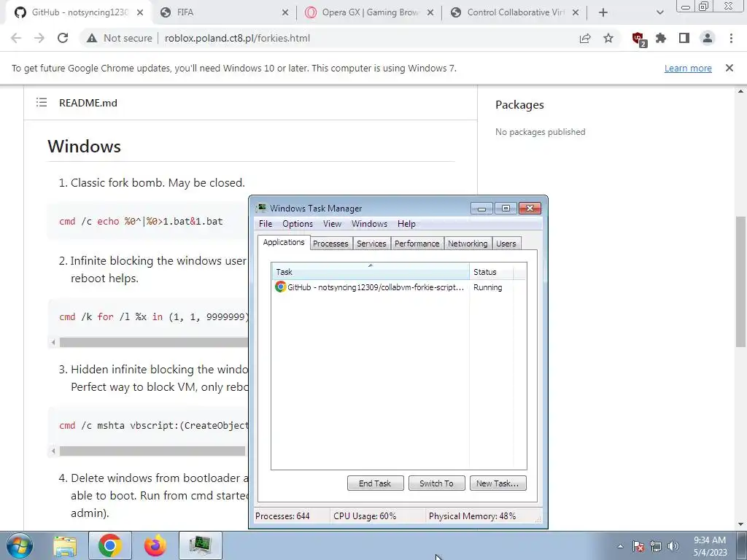Open Task Manager Help menu
This screenshot has height=560, width=747.
(406, 224)
